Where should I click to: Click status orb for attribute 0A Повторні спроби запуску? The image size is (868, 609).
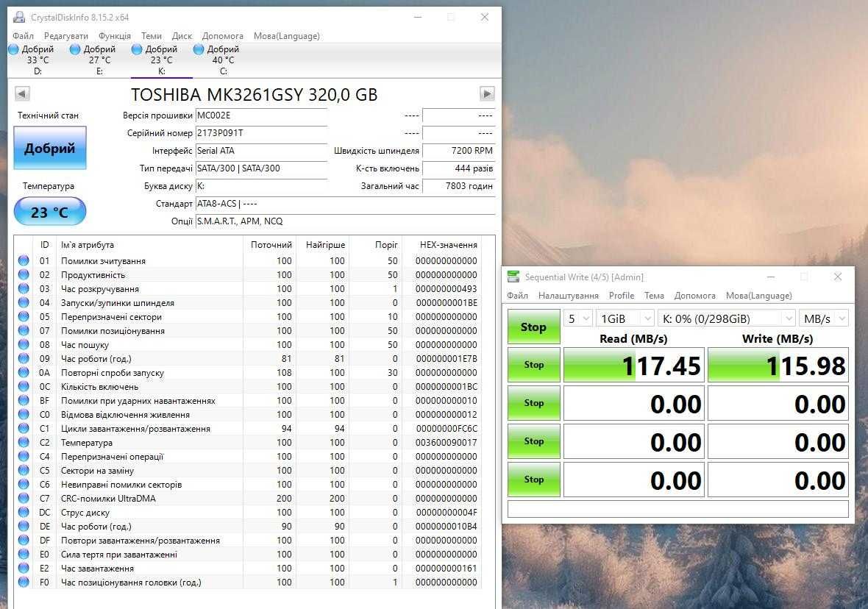24,372
